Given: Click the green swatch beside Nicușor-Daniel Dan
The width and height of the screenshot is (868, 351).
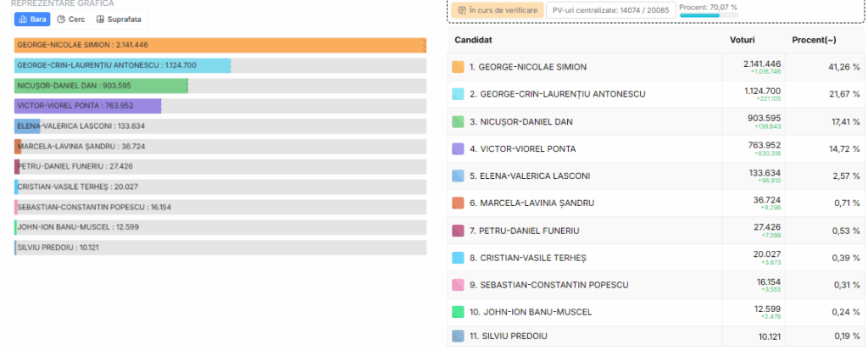Looking at the screenshot, I should pyautogui.click(x=458, y=122).
